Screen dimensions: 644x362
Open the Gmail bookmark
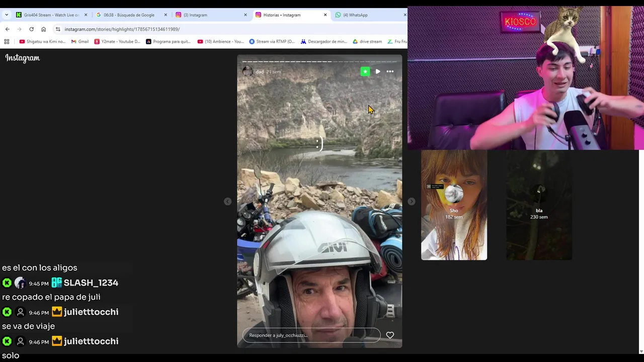click(80, 42)
